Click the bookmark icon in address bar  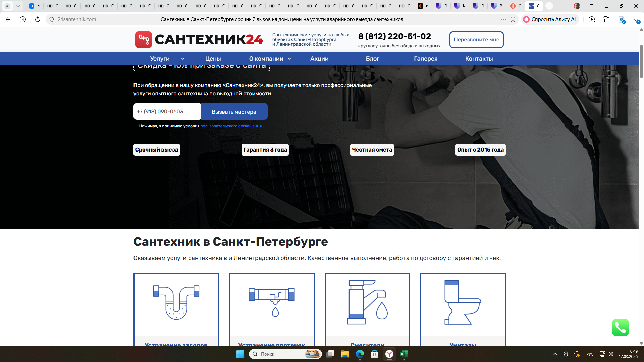[x=513, y=19]
